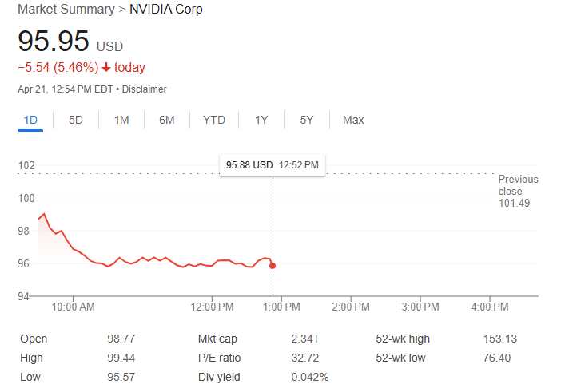
Task: Switch to the 5Y chart range
Action: tap(307, 120)
